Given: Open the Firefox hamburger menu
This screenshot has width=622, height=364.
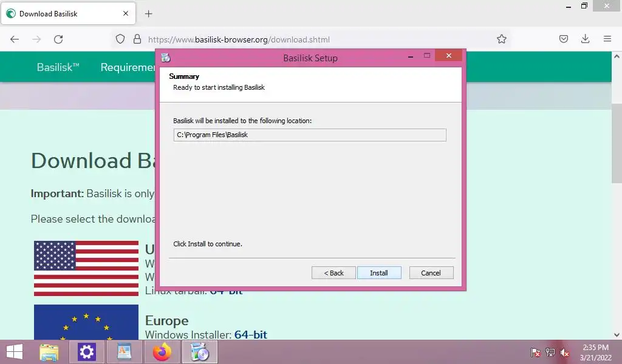Looking at the screenshot, I should click(607, 39).
